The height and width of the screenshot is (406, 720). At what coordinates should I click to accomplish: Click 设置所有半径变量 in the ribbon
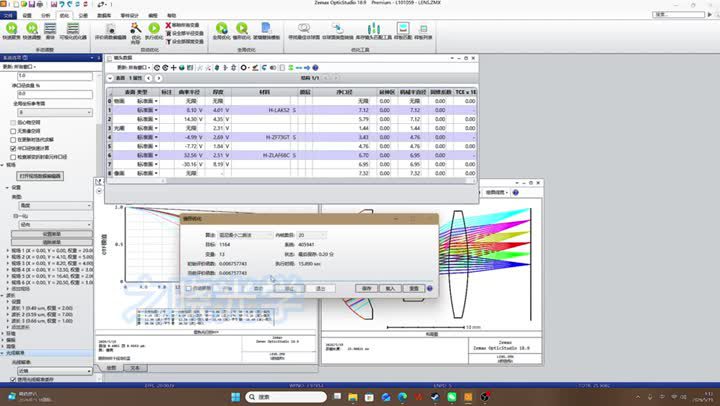185,33
